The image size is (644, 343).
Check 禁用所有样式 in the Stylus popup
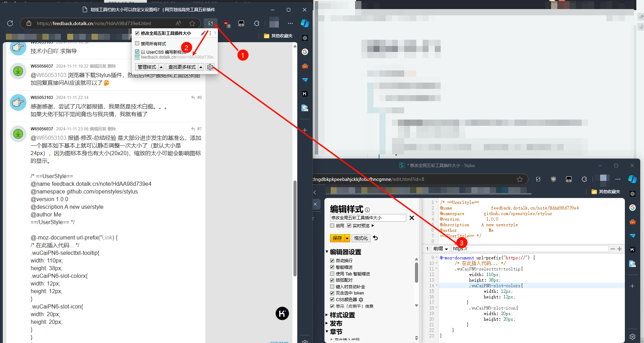click(x=137, y=44)
